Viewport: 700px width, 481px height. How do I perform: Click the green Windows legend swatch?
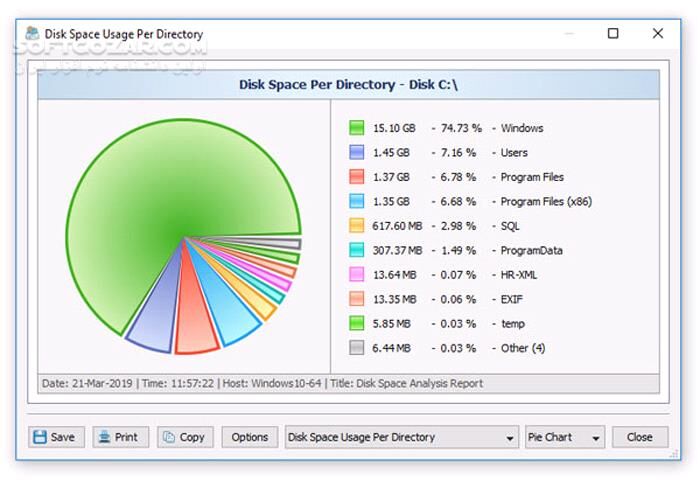pyautogui.click(x=357, y=128)
